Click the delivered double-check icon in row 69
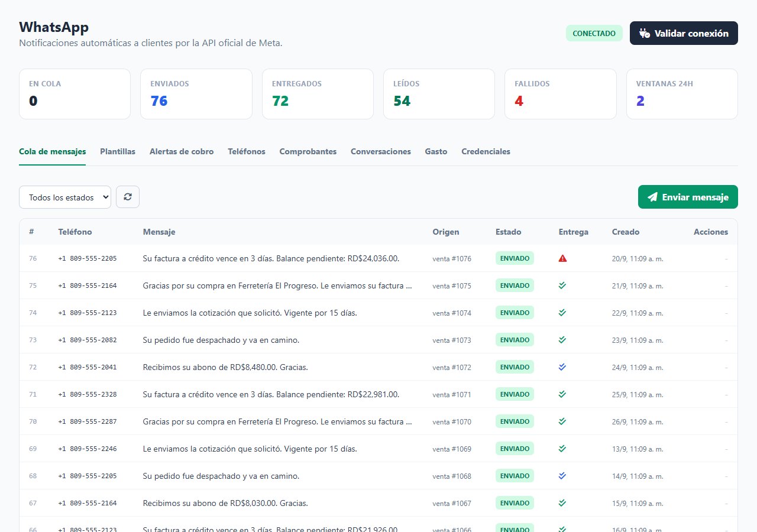 point(562,449)
